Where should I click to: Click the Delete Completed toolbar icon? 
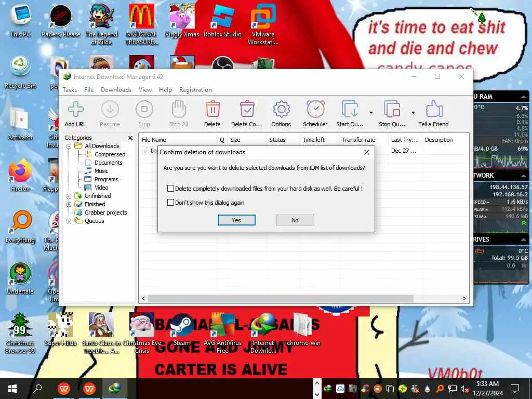click(247, 109)
